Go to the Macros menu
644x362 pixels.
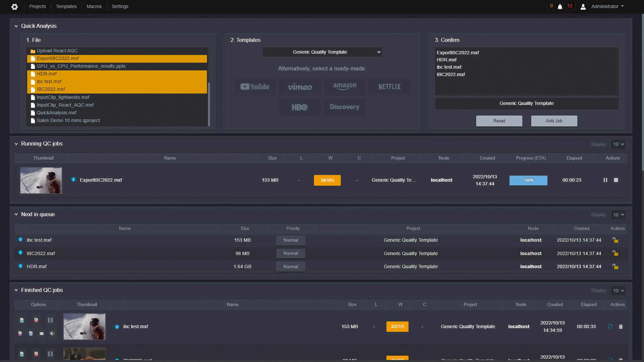tap(94, 6)
